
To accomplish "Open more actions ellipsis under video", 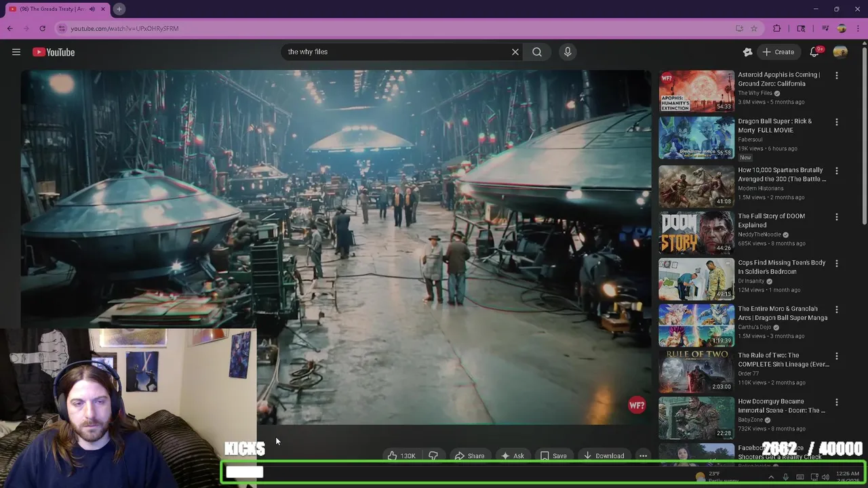I will (643, 455).
